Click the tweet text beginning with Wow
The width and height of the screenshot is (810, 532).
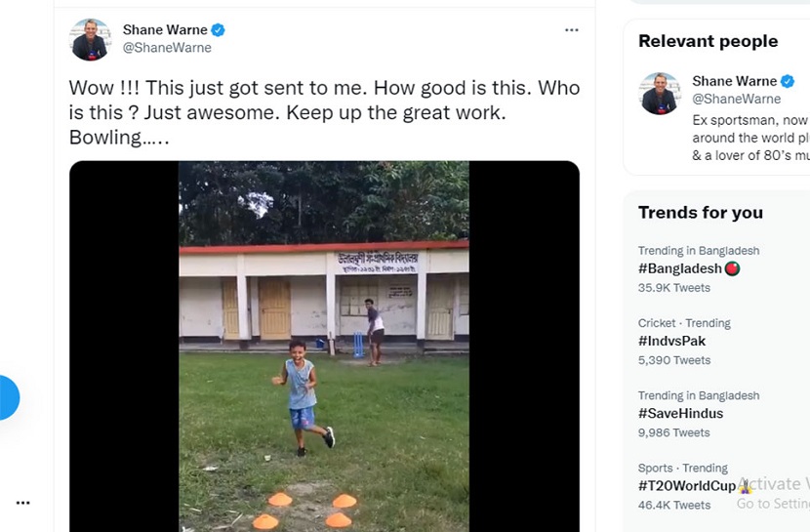click(x=324, y=112)
